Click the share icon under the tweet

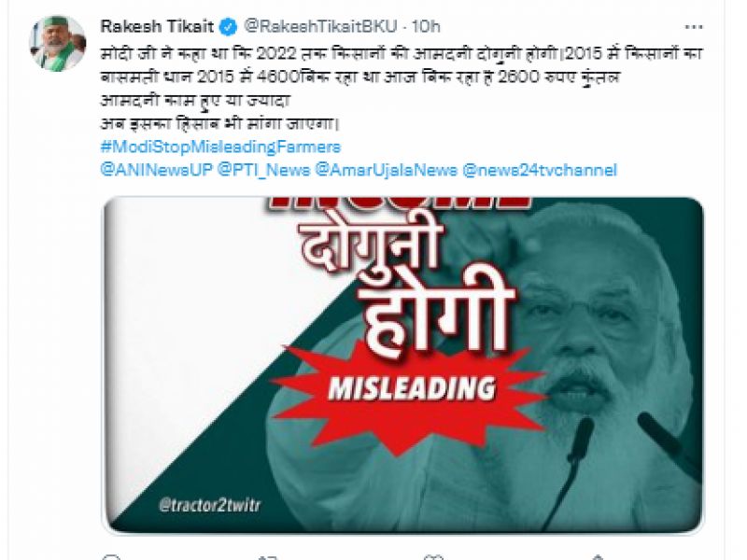pyautogui.click(x=598, y=556)
